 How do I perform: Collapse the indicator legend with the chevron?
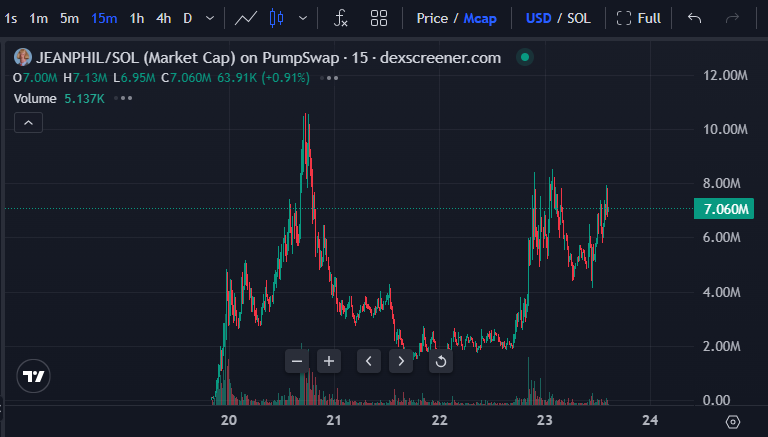28,122
